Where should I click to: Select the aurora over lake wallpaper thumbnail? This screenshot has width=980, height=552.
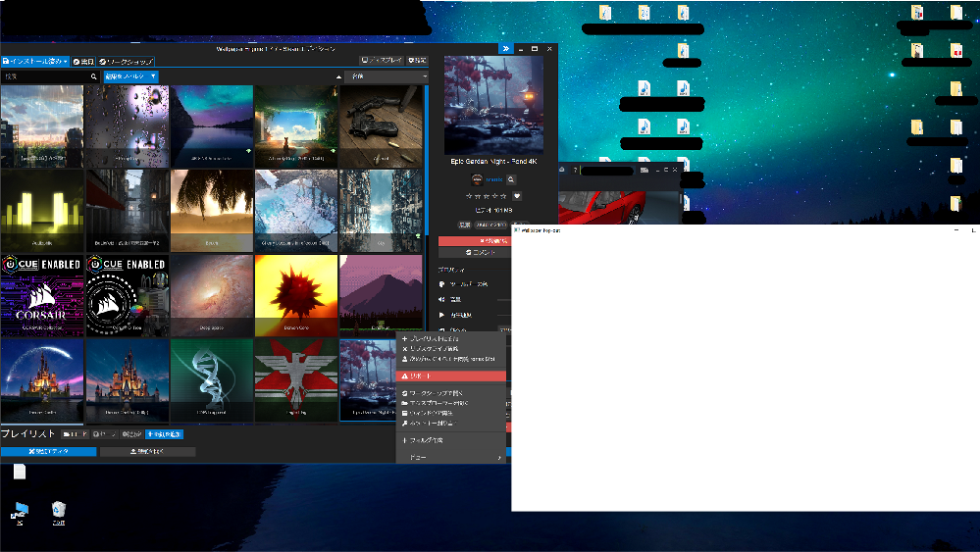211,126
